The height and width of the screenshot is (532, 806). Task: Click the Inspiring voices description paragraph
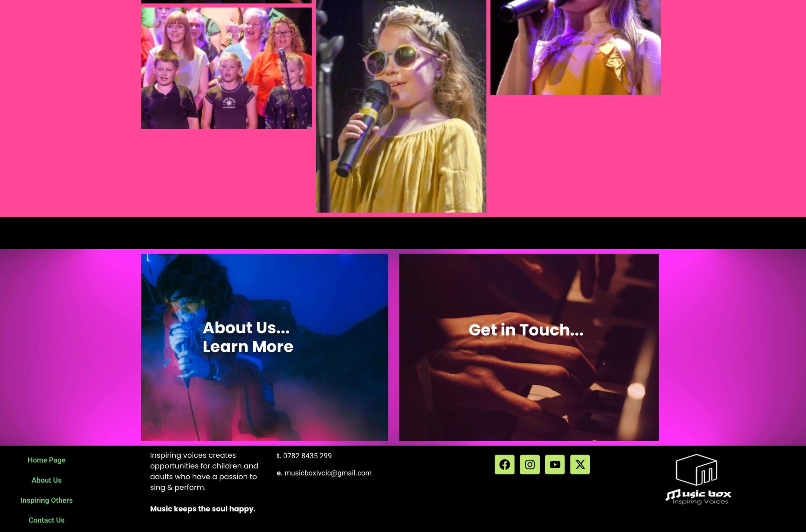pos(204,471)
